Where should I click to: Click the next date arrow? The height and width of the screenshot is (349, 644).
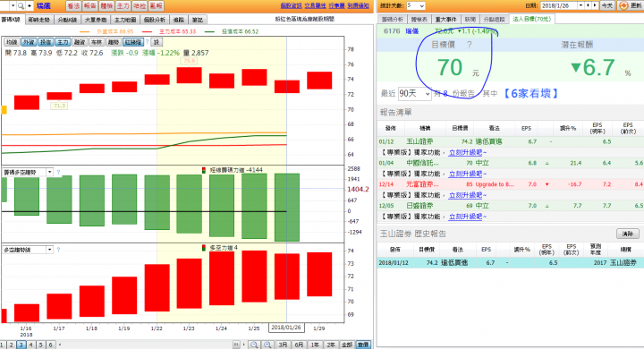coord(594,5)
